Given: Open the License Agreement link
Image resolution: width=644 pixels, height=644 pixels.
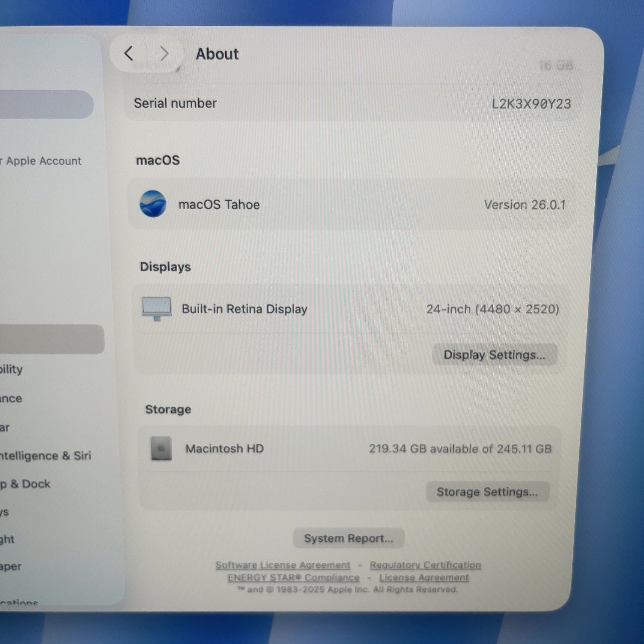Looking at the screenshot, I should [424, 578].
